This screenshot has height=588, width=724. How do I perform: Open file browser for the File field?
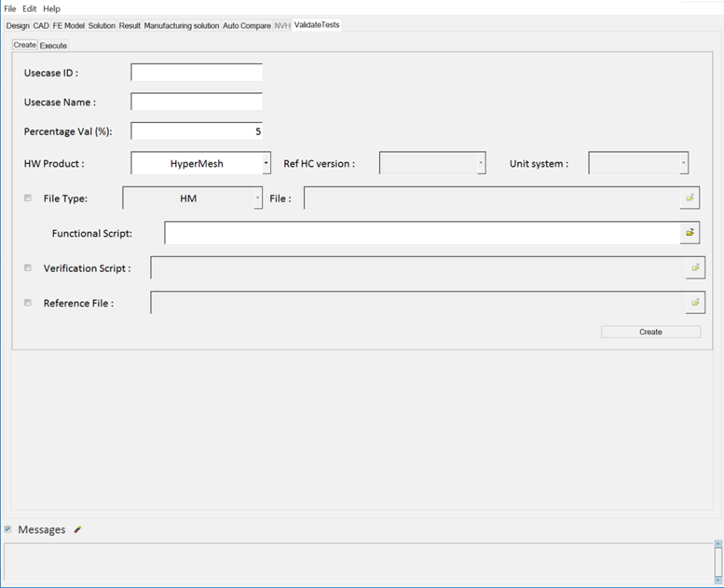pos(690,198)
